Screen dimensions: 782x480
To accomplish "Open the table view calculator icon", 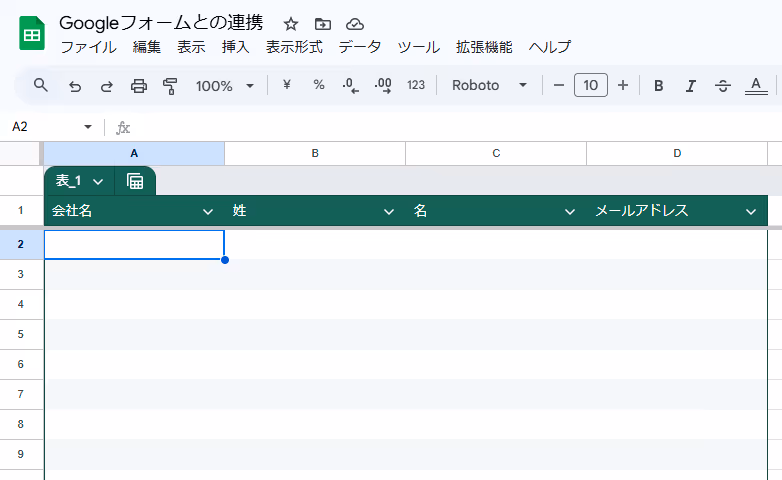I will [135, 181].
